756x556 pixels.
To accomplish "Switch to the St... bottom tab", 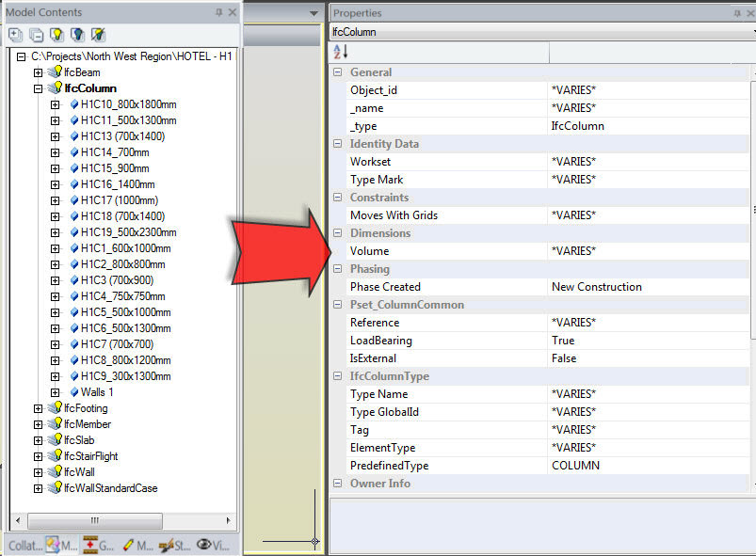I will click(x=175, y=546).
